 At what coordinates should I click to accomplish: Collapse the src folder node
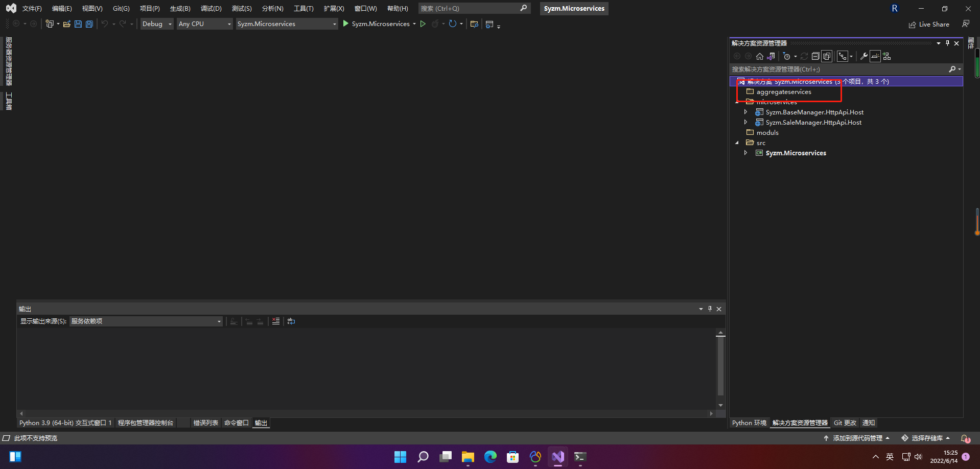pyautogui.click(x=737, y=143)
